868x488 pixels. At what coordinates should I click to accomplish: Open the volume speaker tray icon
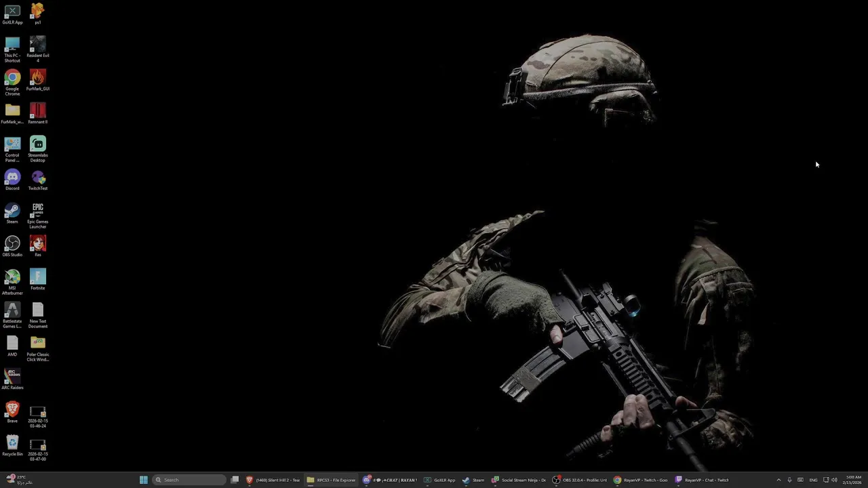[834, 480]
